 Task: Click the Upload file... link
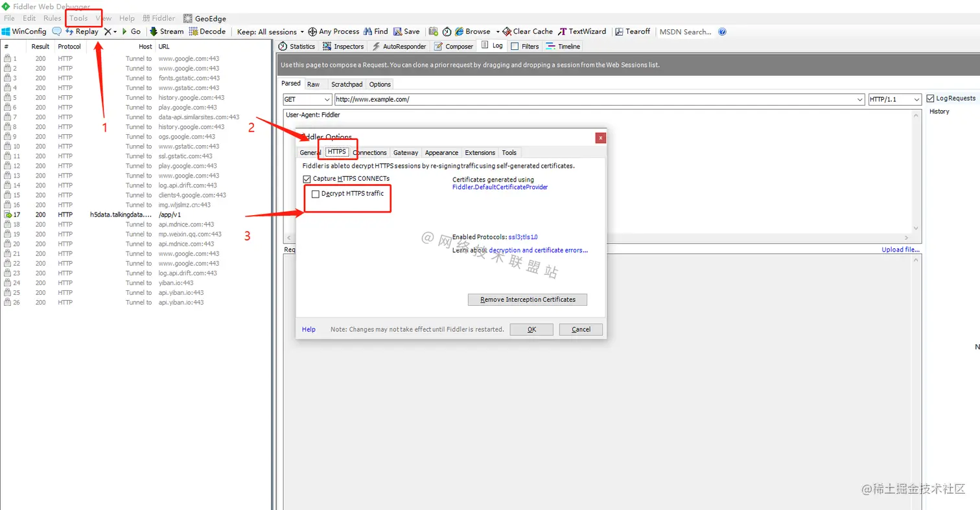pyautogui.click(x=900, y=249)
